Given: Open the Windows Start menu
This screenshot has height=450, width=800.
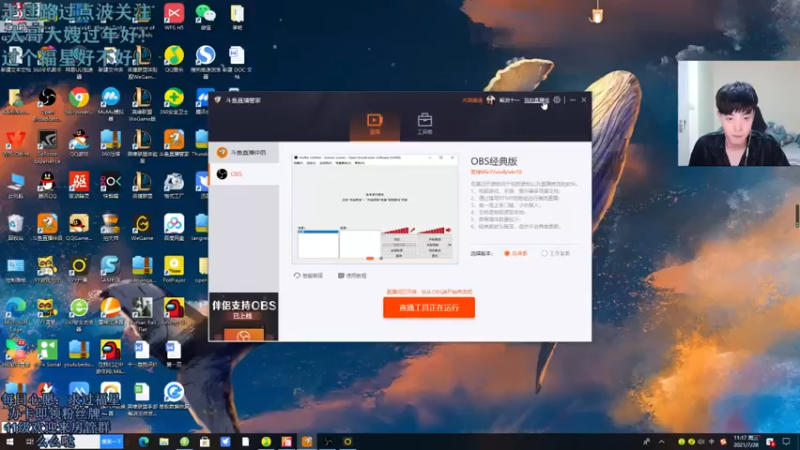Looking at the screenshot, I should pyautogui.click(x=9, y=441).
